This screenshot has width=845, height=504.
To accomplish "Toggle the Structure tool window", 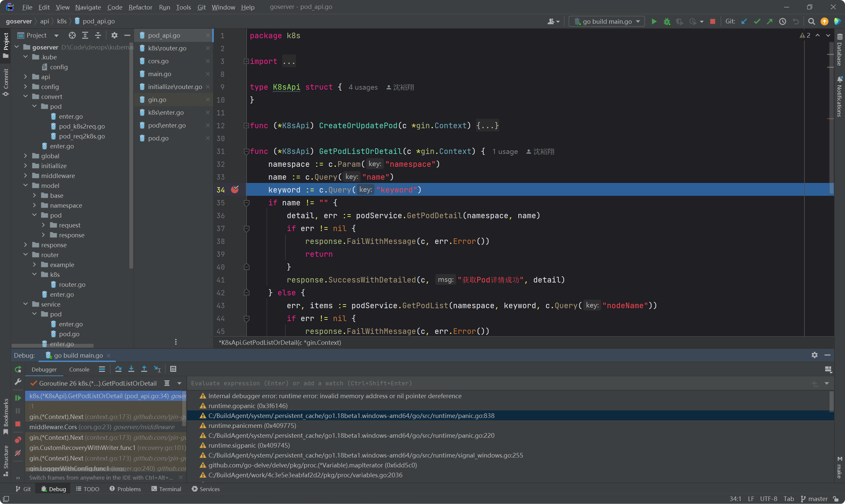I will 5,461.
